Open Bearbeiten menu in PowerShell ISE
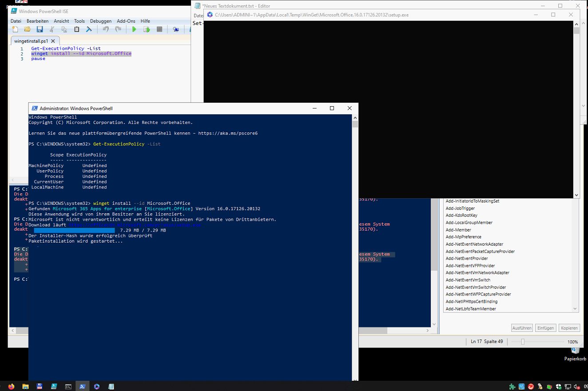The width and height of the screenshot is (588, 391). click(x=38, y=21)
